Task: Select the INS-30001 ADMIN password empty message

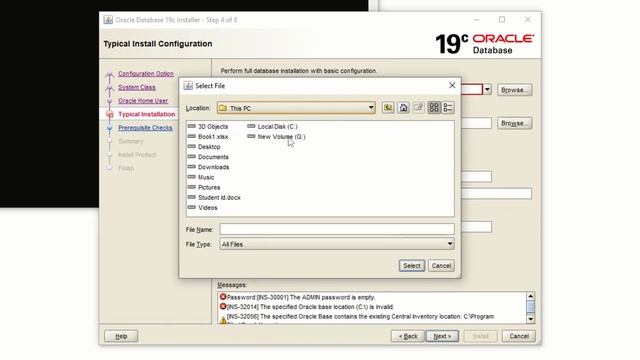Action: click(x=301, y=297)
